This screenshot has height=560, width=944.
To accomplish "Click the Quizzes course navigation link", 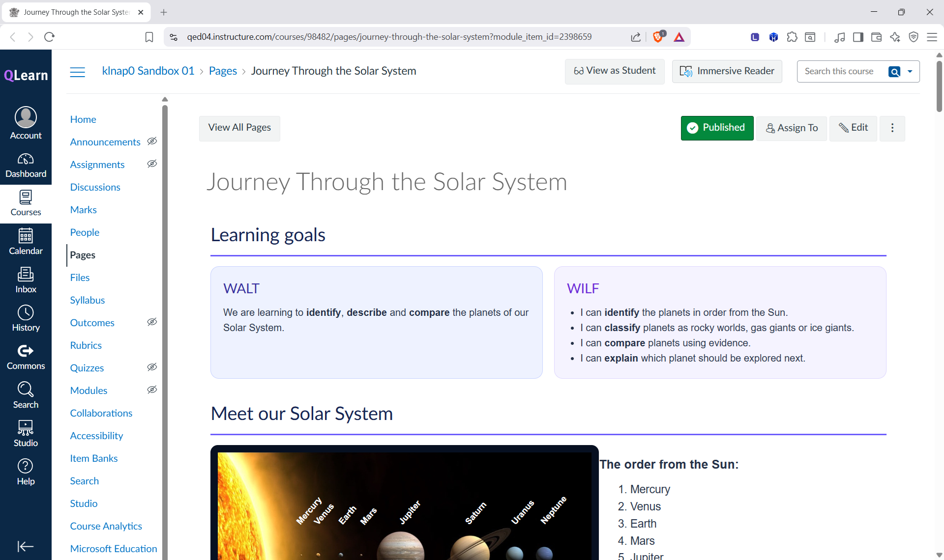I will (x=87, y=368).
